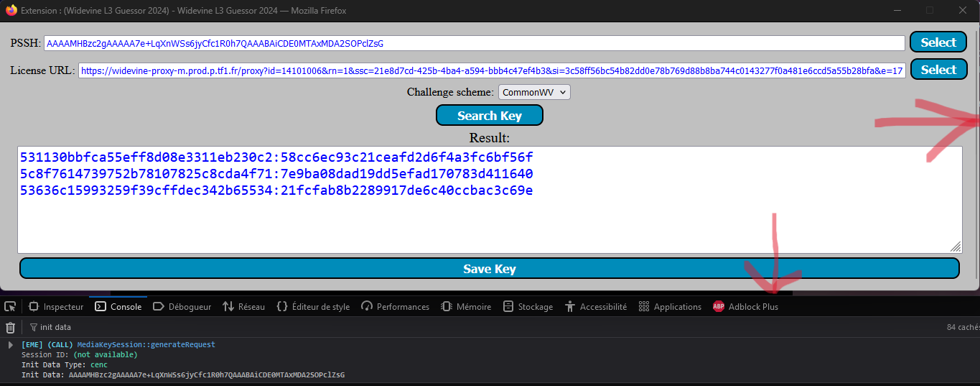Switch to the Mémoire tab
This screenshot has height=386, width=980.
coord(467,306)
